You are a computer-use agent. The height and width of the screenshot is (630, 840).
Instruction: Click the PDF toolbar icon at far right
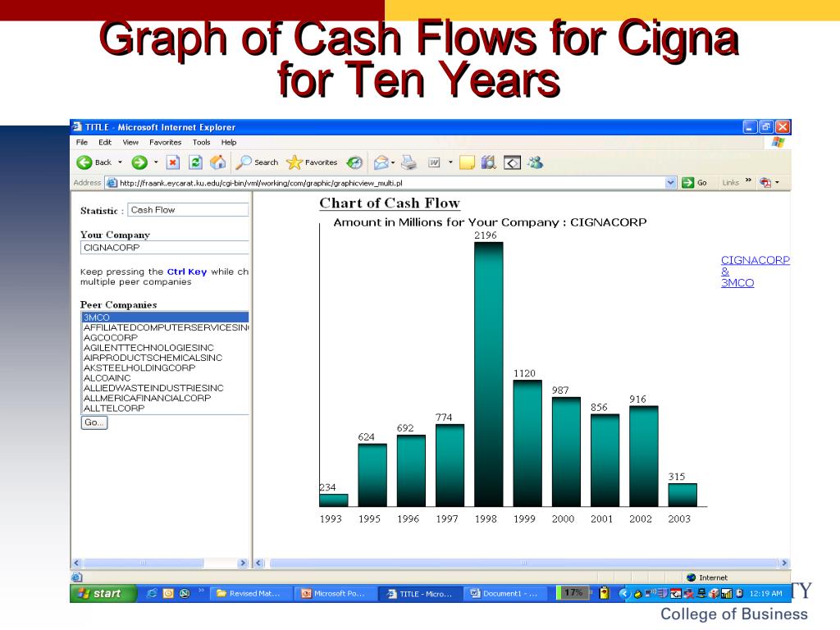point(765,183)
